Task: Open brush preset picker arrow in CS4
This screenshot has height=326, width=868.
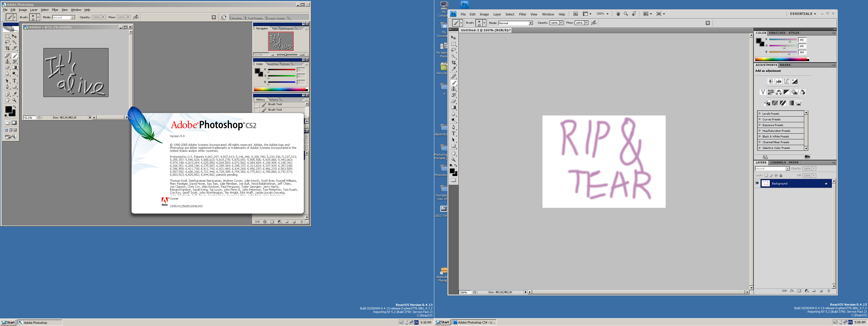Action: [484, 23]
